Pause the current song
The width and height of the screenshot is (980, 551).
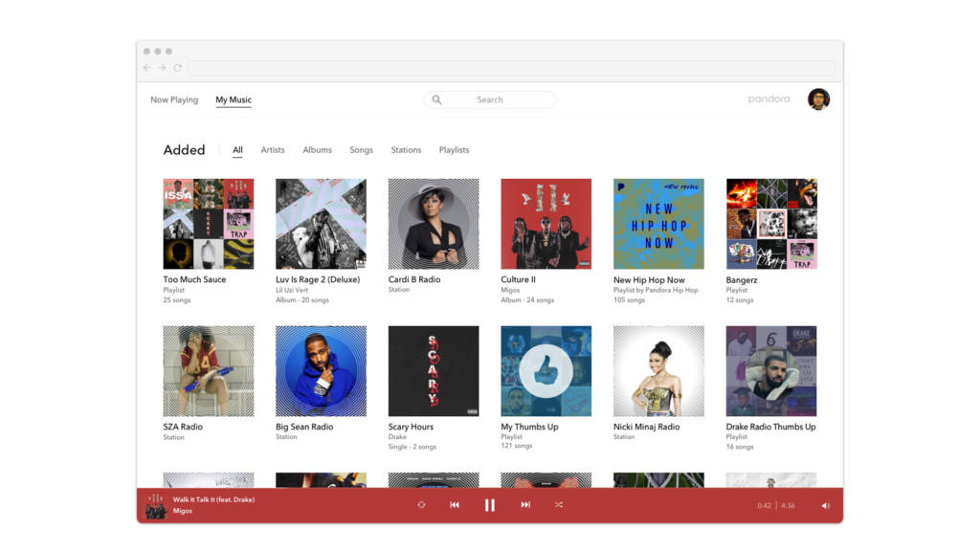pyautogui.click(x=490, y=505)
